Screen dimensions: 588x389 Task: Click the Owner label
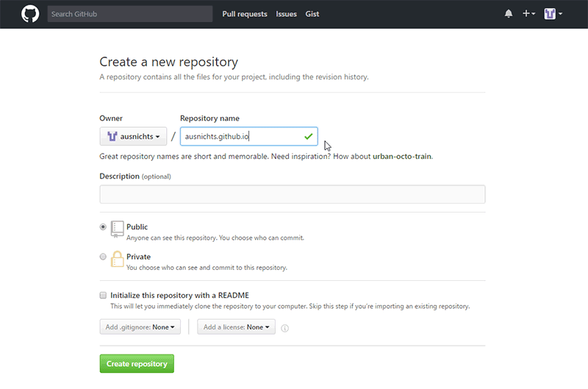[x=111, y=118]
